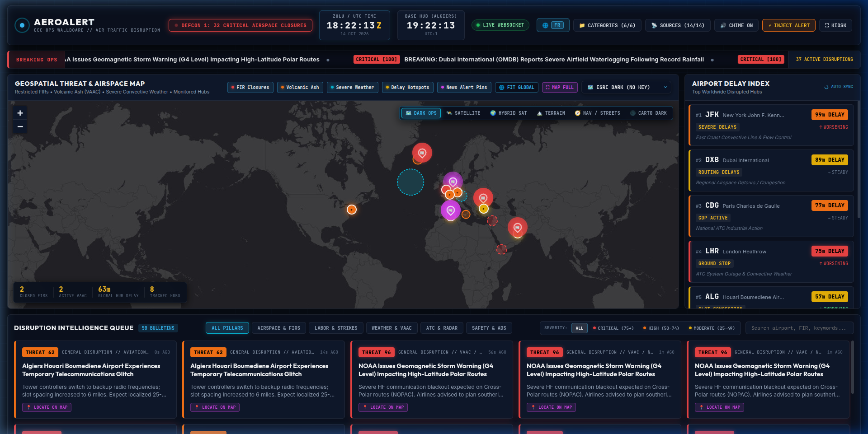The width and height of the screenshot is (868, 434).
Task: Fit map to global view
Action: (516, 88)
